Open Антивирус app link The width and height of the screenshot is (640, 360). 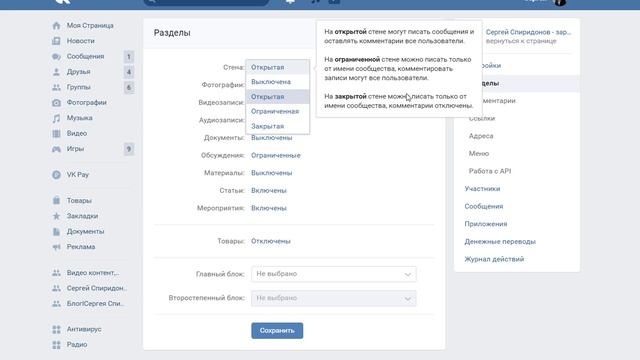click(84, 329)
